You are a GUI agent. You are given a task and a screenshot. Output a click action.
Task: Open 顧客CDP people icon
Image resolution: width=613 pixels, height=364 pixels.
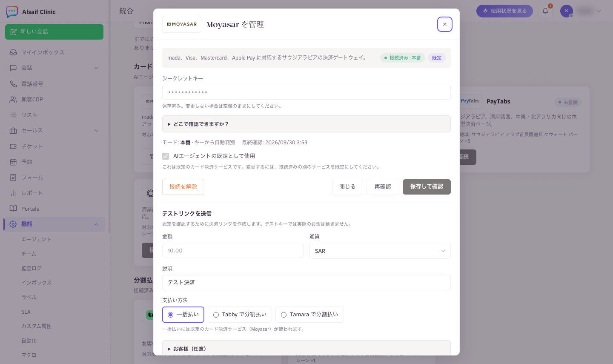click(x=13, y=99)
